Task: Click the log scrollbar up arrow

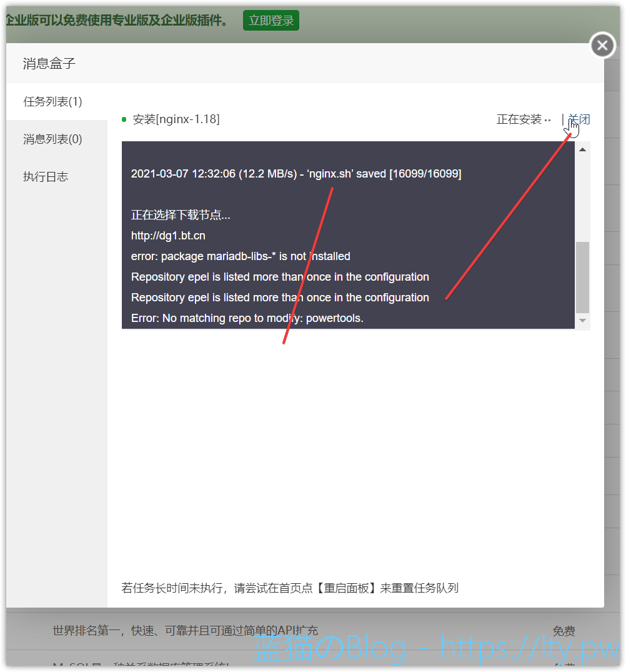Action: 582,150
